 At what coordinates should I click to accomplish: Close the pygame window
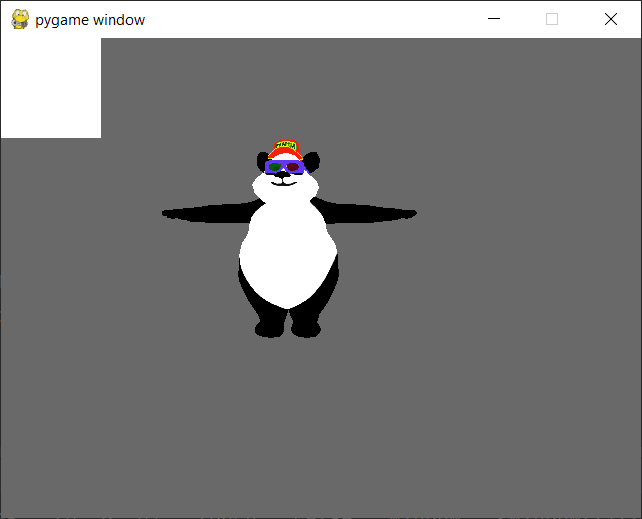[x=611, y=19]
